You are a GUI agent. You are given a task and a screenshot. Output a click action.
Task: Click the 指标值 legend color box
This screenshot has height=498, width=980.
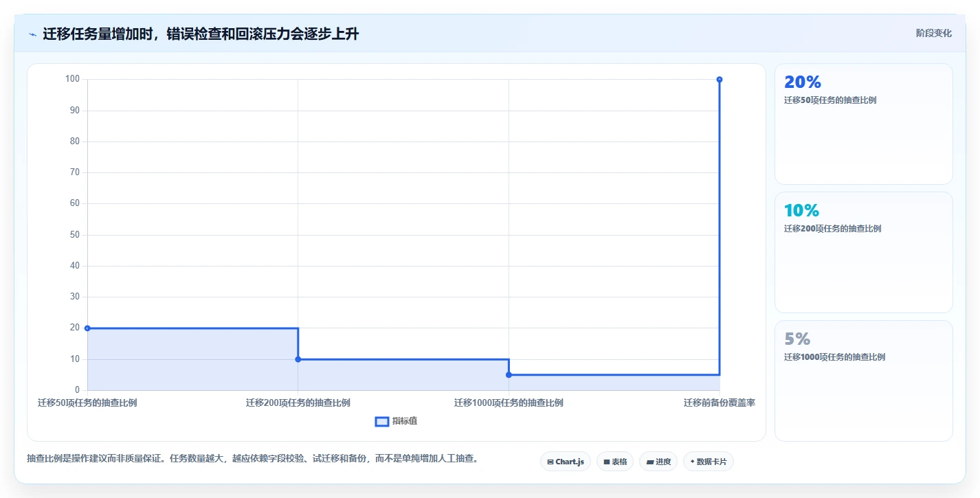click(x=382, y=421)
